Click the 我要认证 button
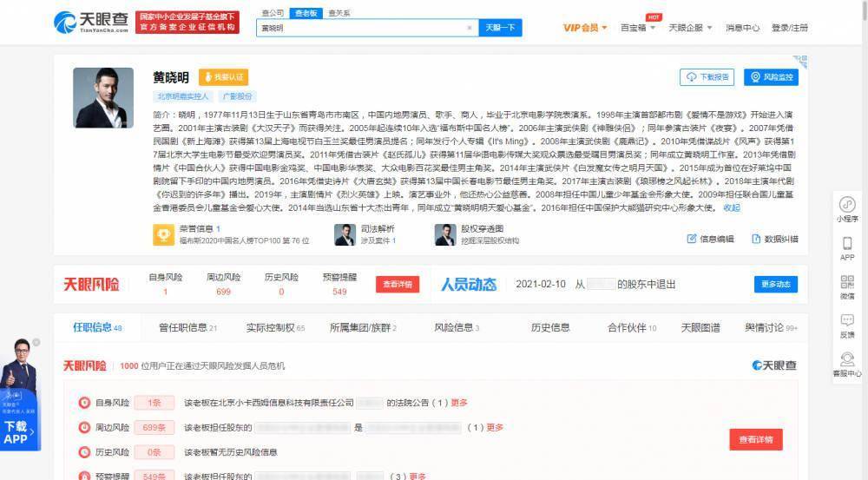The width and height of the screenshot is (868, 480). click(x=224, y=77)
